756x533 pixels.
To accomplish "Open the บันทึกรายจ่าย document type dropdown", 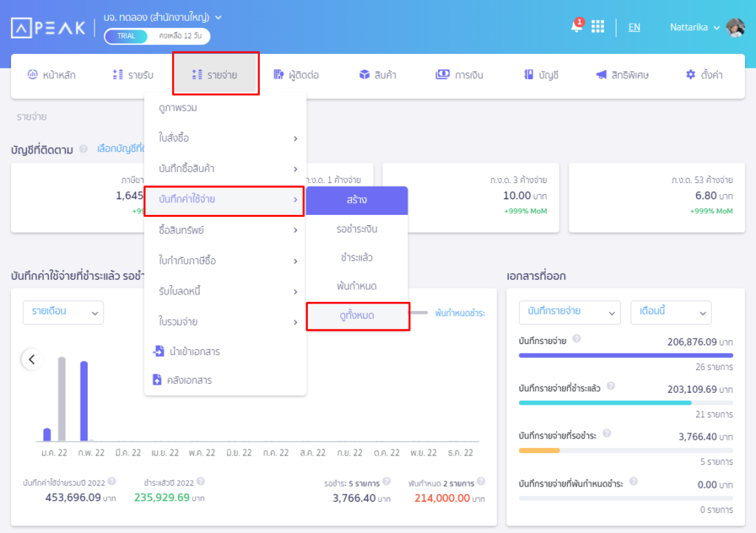I will (x=569, y=312).
